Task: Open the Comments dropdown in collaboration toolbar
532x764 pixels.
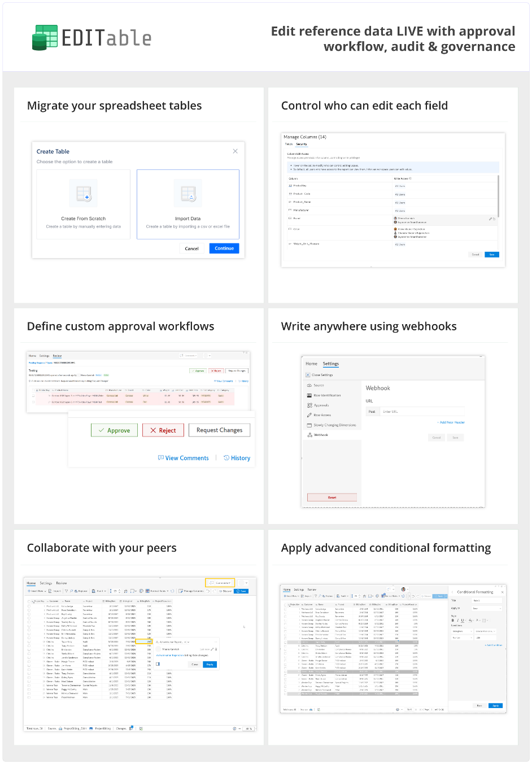Action: coord(220,583)
